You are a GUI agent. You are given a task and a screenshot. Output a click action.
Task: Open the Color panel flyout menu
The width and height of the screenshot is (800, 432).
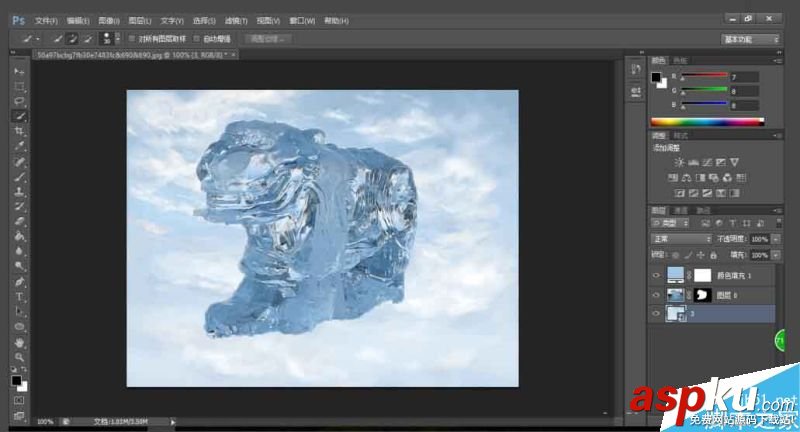pos(778,61)
